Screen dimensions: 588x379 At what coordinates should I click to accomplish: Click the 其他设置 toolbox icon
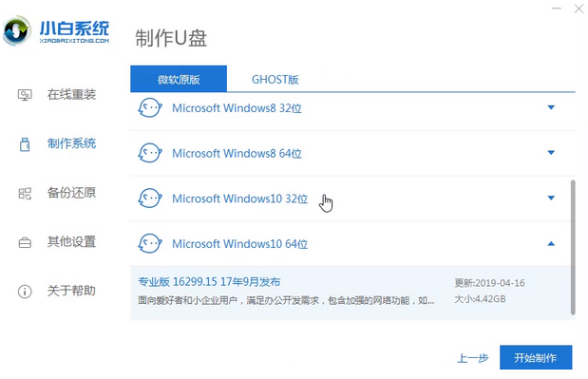tap(25, 243)
